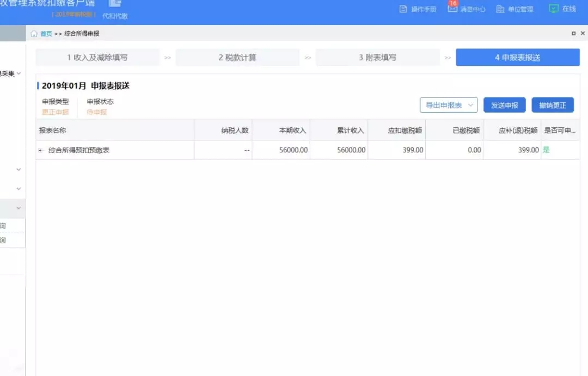Screen dimensions: 588x376
Task: Click the home icon in breadcrumb
Action: (x=34, y=34)
